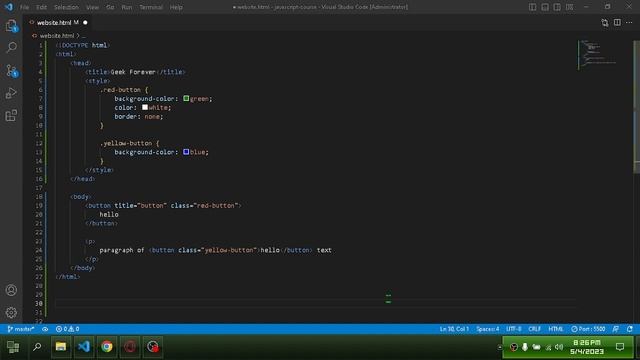
Task: Open Run and Debug view
Action: point(11,93)
